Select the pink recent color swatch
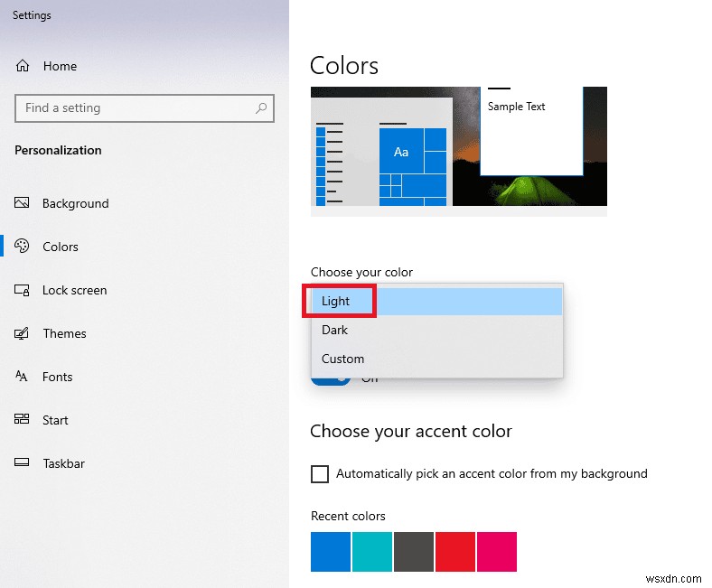The image size is (712, 588). click(x=497, y=552)
